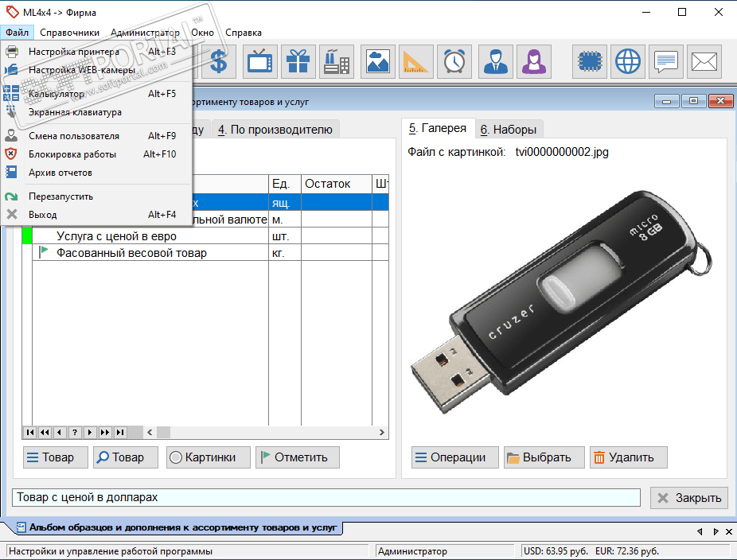Switch to the Наборы tab
Viewport: 737px width, 560px height.
pyautogui.click(x=509, y=130)
